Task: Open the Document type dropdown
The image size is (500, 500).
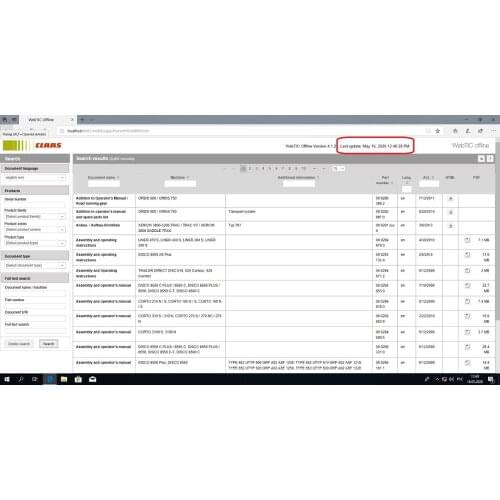Action: [x=35, y=265]
